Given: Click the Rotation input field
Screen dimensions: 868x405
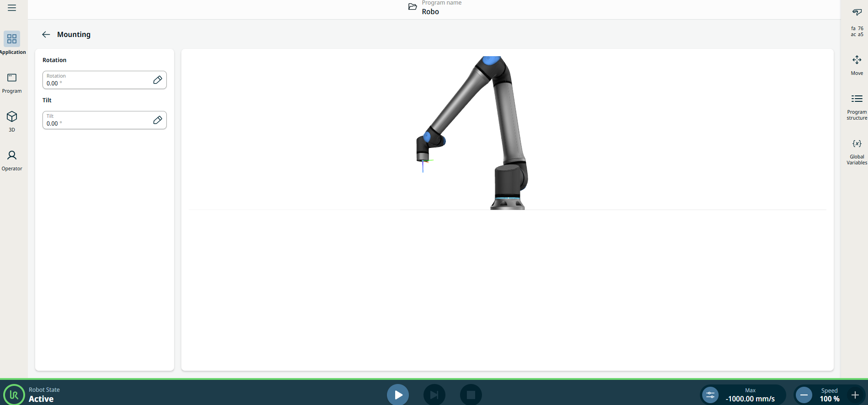Looking at the screenshot, I should click(96, 80).
